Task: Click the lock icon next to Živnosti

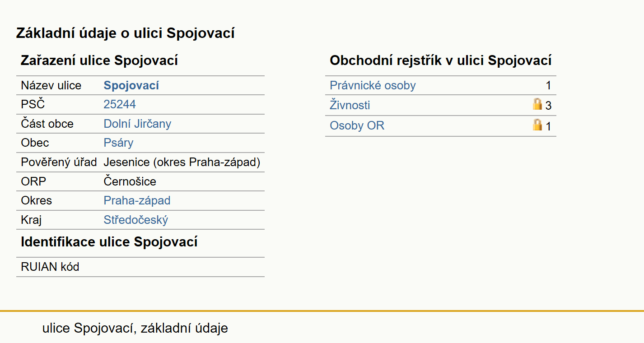Action: click(x=537, y=104)
